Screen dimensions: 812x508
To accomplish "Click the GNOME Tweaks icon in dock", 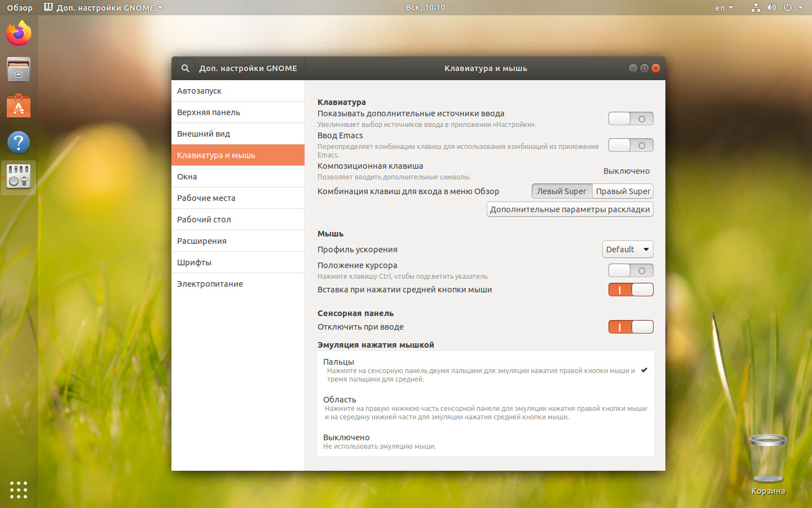I will coord(19,176).
